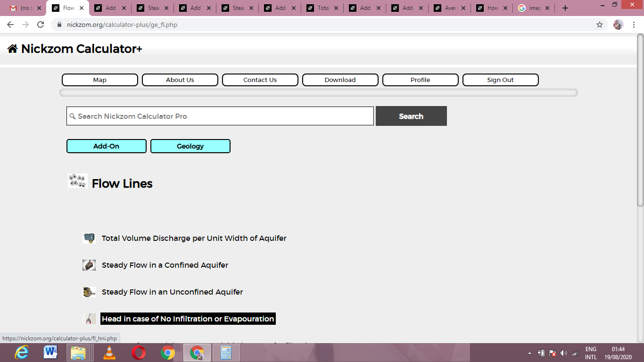Click the ENG INTL language indicator
644x362 pixels.
(x=591, y=353)
